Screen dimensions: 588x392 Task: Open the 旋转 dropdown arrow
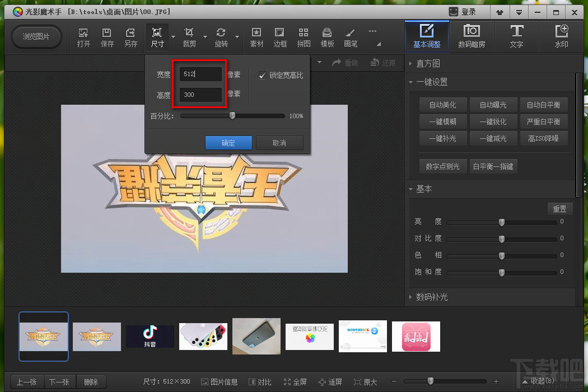click(237, 37)
